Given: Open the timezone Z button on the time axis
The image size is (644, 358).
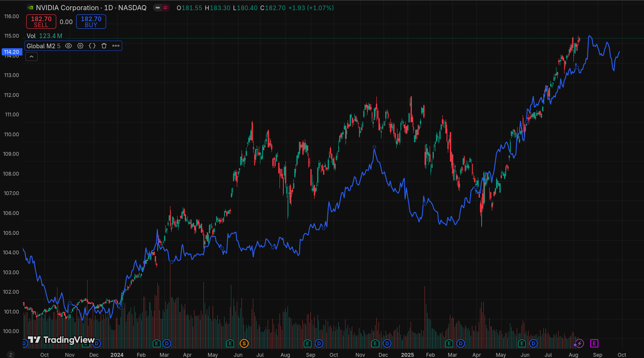Looking at the screenshot, I should tap(11, 355).
